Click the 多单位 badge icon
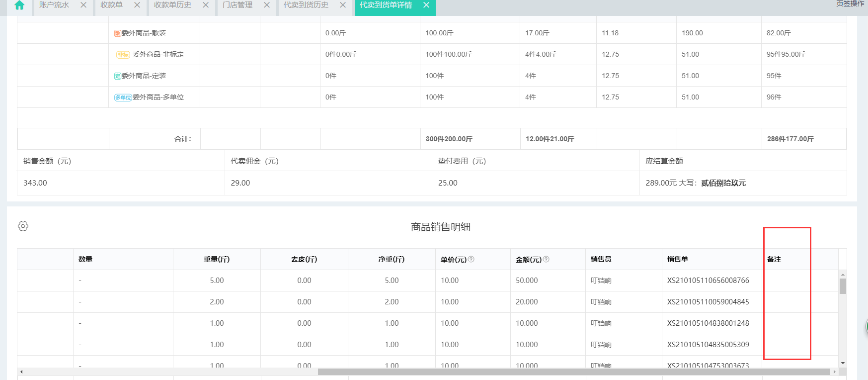The width and height of the screenshot is (868, 380). click(x=123, y=97)
